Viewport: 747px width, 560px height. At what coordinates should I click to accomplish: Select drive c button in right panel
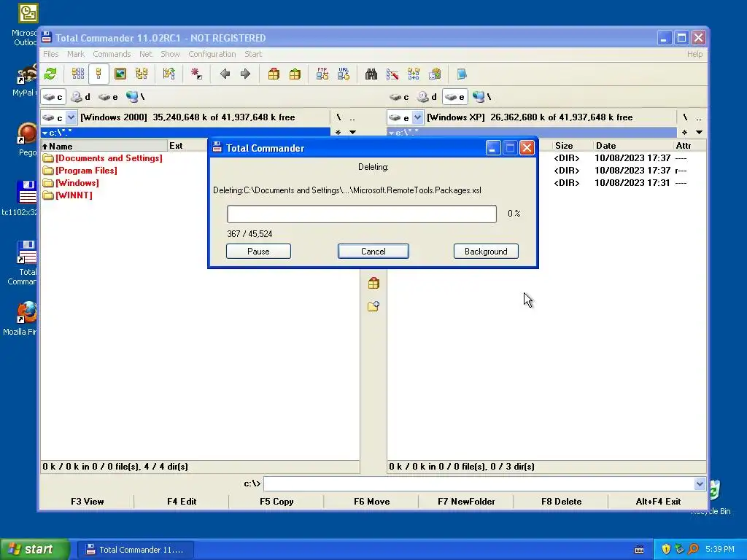[x=399, y=97]
